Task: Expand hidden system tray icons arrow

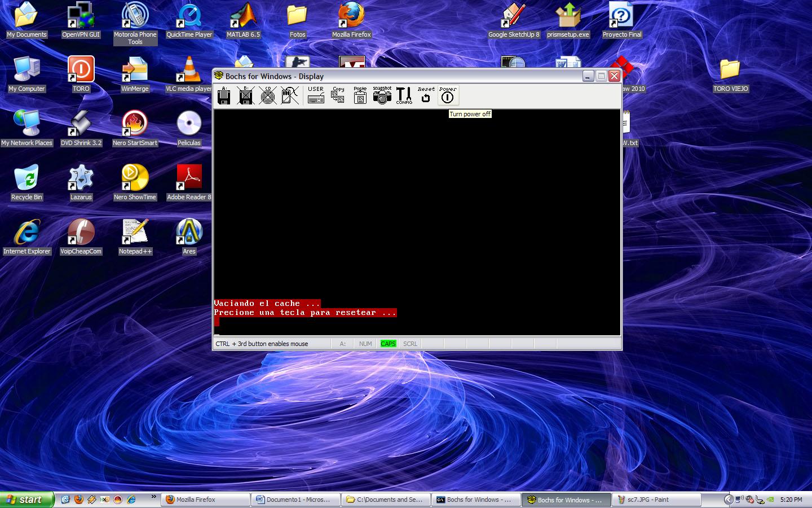Action: click(x=729, y=500)
